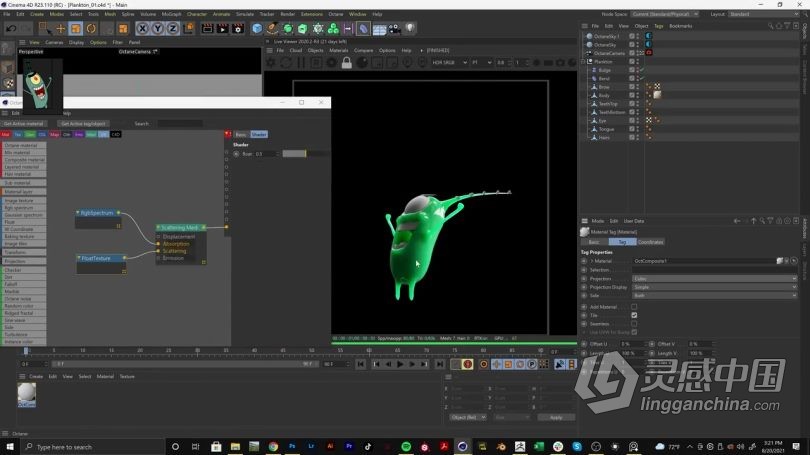The width and height of the screenshot is (810, 455).
Task: Add a Cube primitive object icon
Action: [x=257, y=28]
